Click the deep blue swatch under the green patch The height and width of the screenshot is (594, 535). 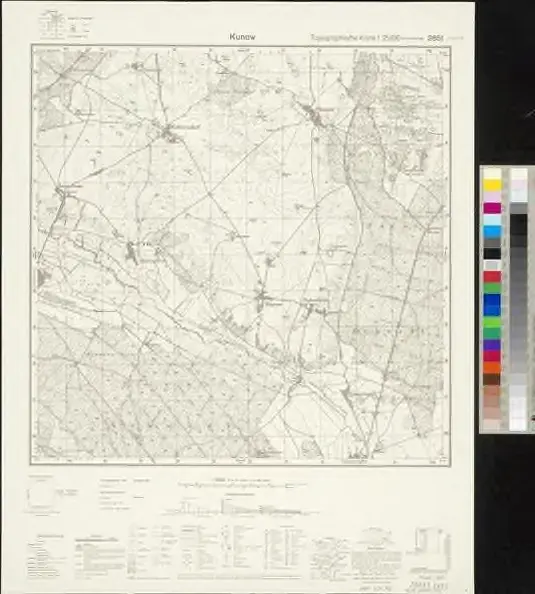click(x=492, y=305)
